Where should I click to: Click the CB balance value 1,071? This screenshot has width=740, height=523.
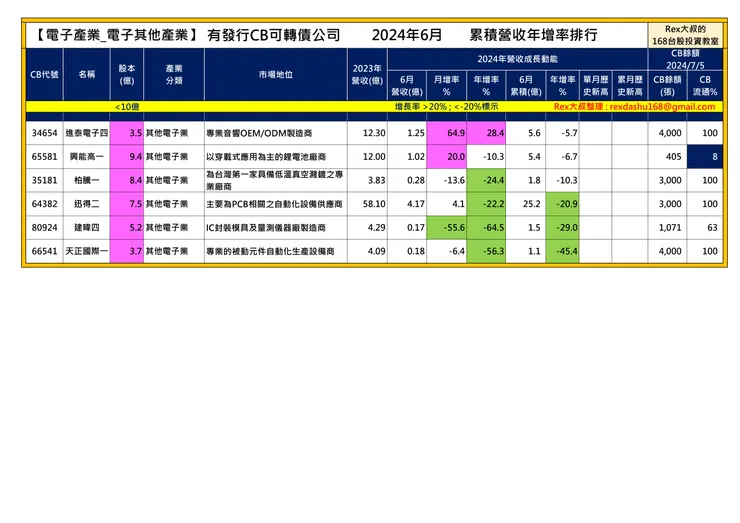670,228
